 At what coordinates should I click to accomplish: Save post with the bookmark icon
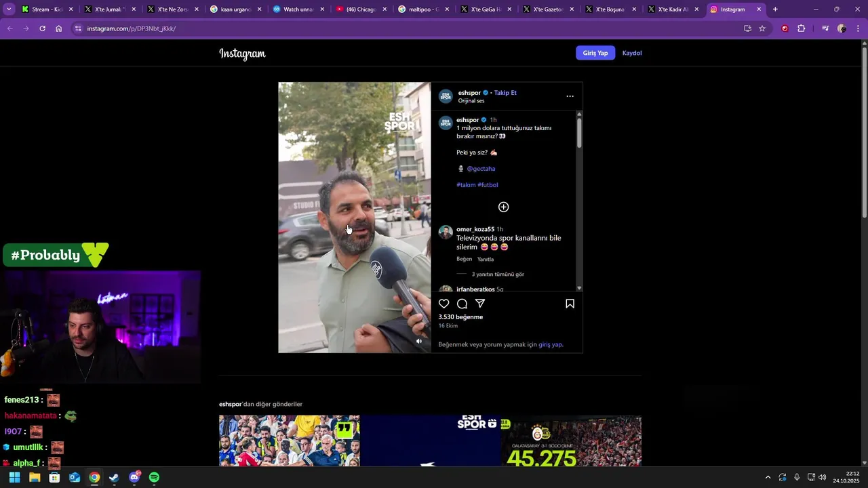click(x=570, y=304)
